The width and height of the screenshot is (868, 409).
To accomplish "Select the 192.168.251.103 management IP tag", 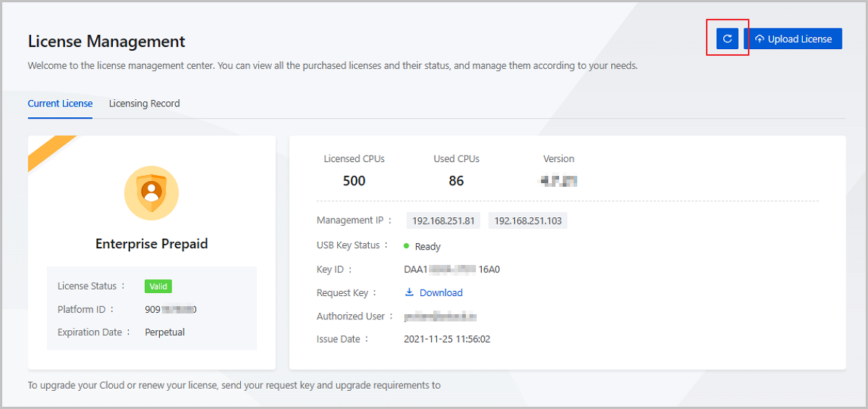I will coord(527,221).
